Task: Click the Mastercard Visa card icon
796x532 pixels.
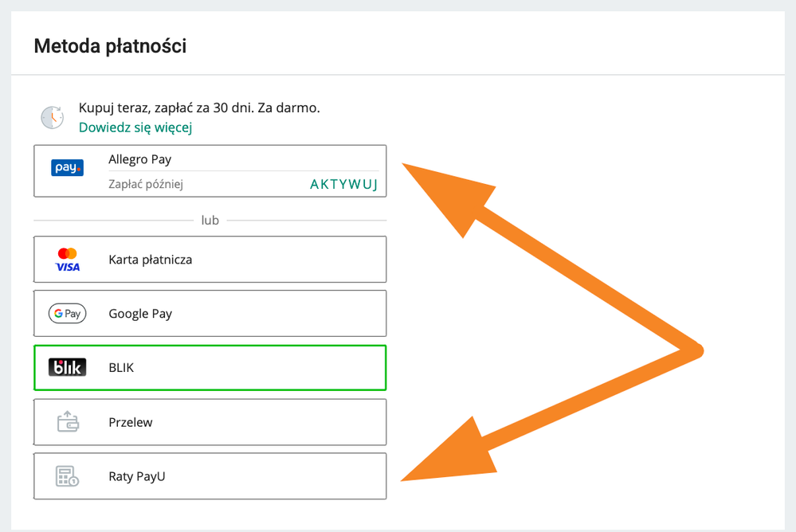Action: pos(67,260)
